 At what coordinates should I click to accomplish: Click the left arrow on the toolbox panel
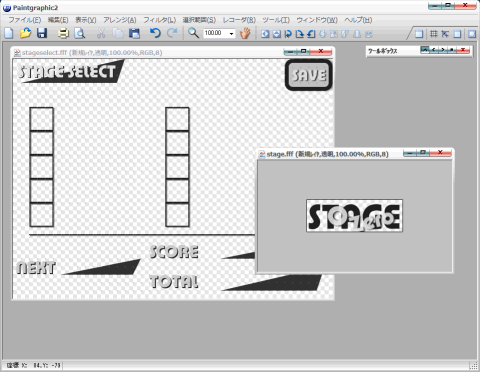434,50
